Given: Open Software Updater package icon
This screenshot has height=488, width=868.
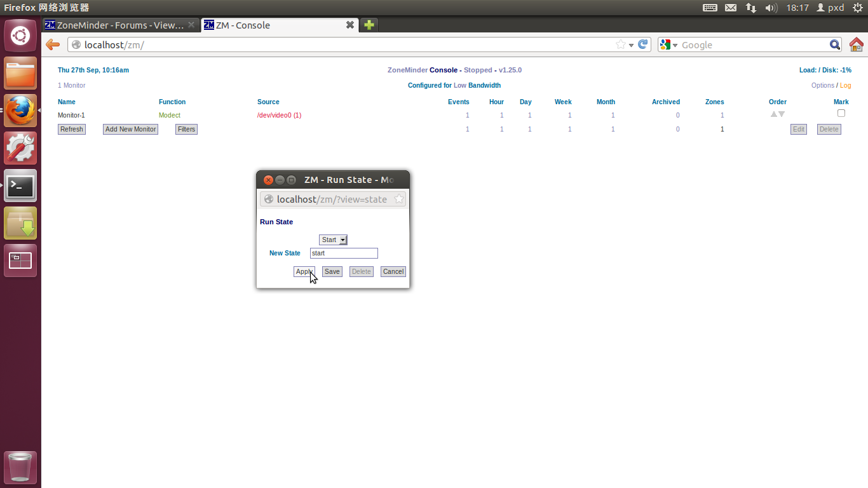Looking at the screenshot, I should 20,223.
